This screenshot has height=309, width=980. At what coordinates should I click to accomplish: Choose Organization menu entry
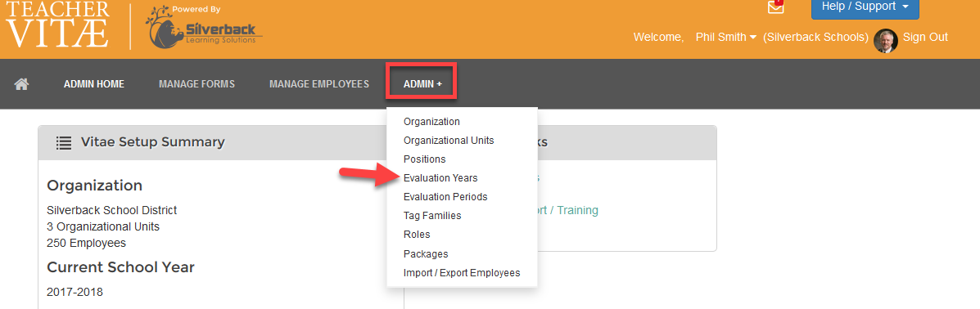tap(432, 122)
